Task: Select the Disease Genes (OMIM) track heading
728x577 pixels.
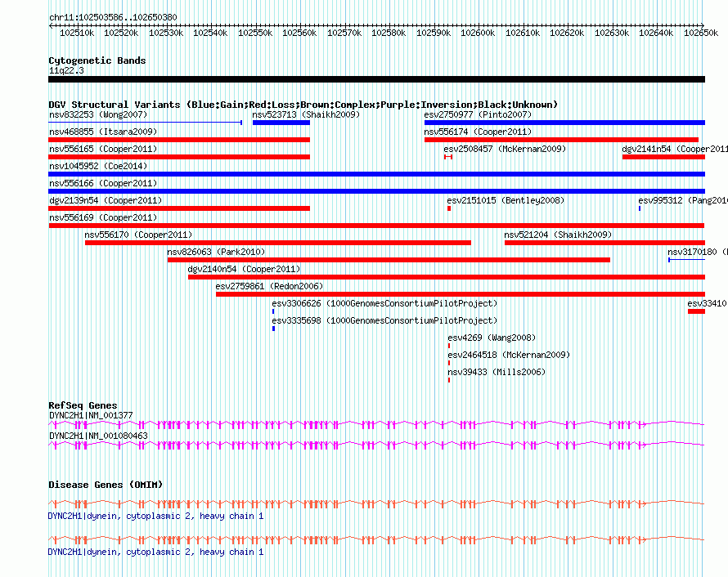Action: (x=106, y=484)
